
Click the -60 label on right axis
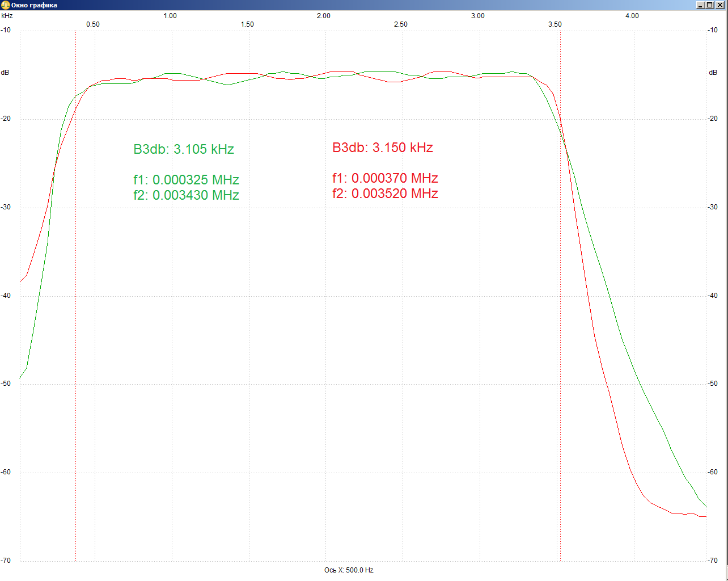coord(713,472)
